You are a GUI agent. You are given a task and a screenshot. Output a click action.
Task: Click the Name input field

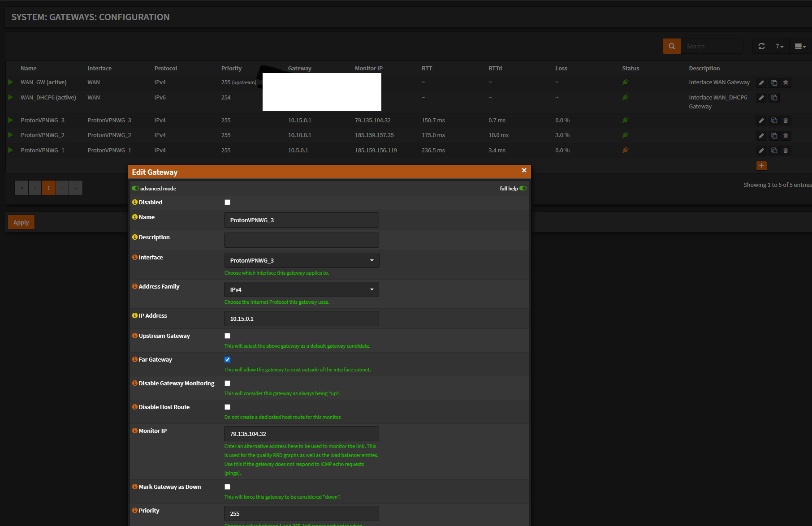[302, 220]
